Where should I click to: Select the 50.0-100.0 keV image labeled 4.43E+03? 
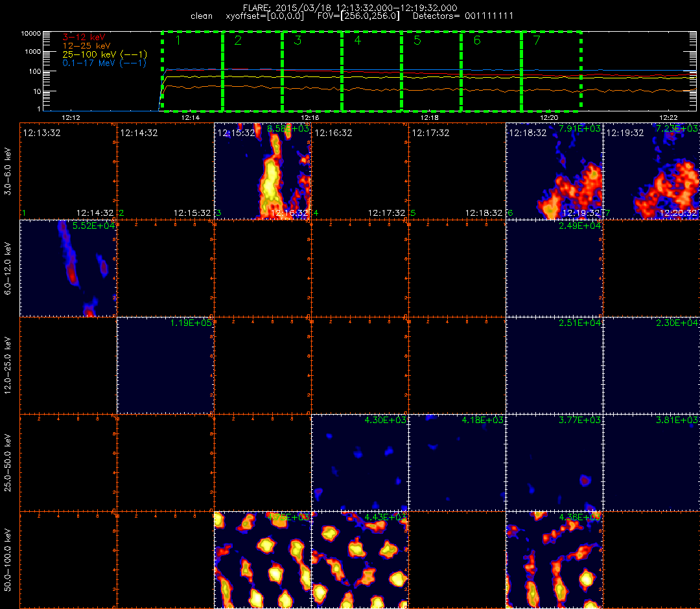click(360, 560)
